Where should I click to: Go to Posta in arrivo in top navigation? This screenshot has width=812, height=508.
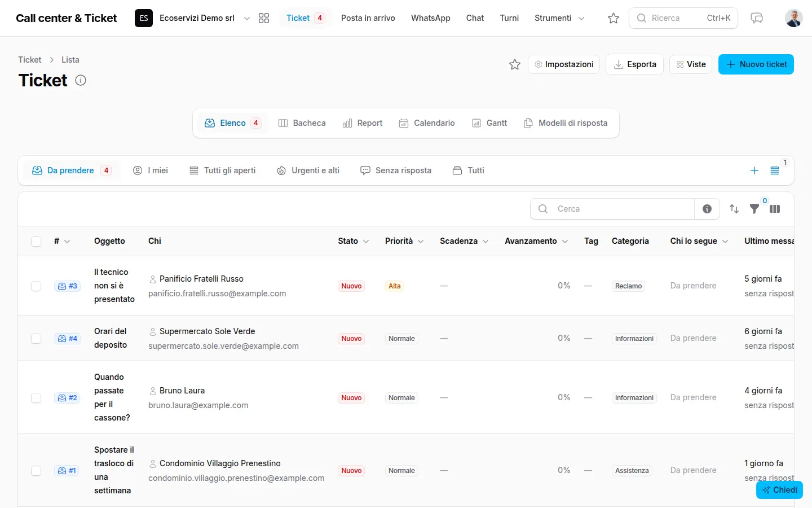[368, 18]
